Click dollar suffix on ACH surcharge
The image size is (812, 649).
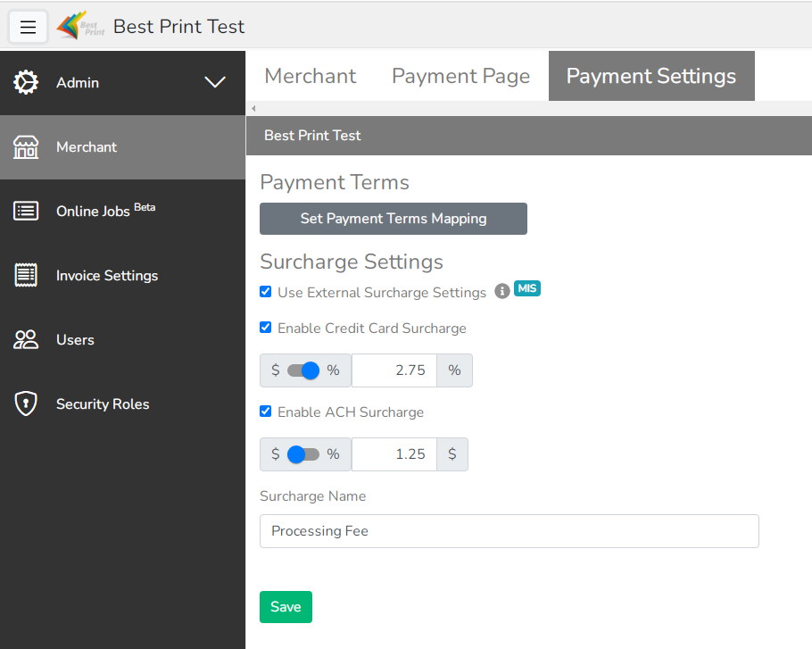452,454
